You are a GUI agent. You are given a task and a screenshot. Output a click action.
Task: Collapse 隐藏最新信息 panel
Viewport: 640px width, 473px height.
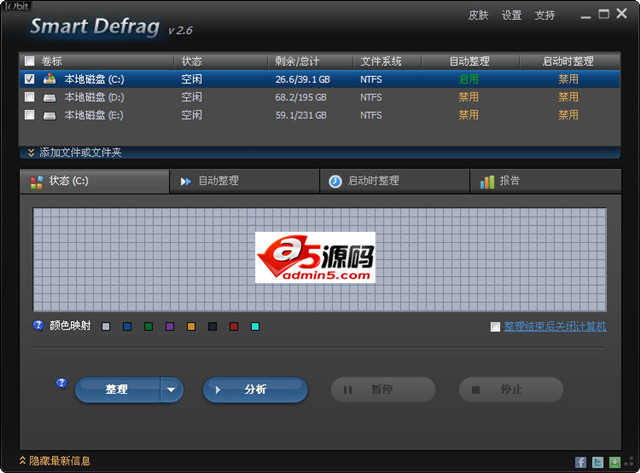pyautogui.click(x=55, y=461)
